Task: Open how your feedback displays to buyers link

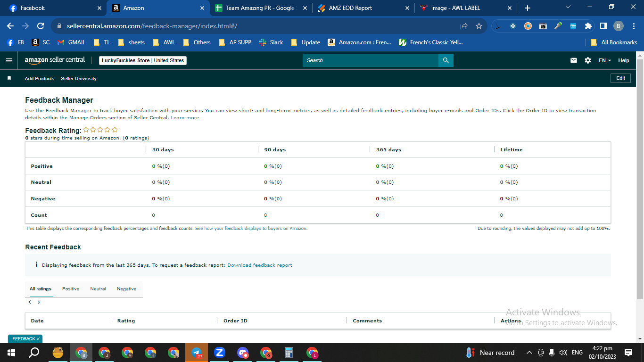Action: tap(251, 229)
